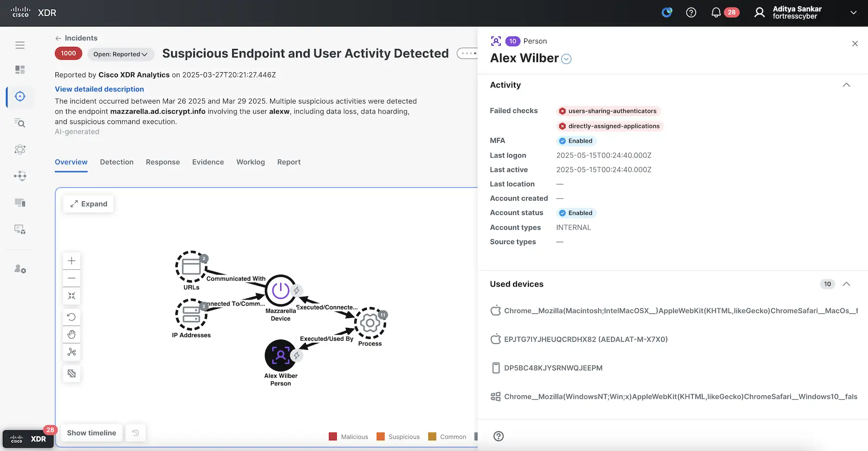The width and height of the screenshot is (868, 451).
Task: Collapse the Activity section chevron
Action: pyautogui.click(x=847, y=85)
